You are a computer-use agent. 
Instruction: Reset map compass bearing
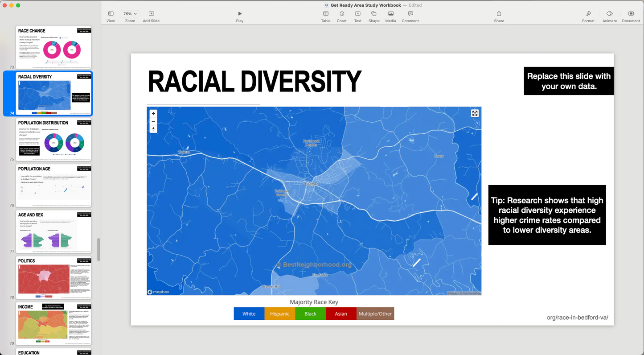coord(153,129)
